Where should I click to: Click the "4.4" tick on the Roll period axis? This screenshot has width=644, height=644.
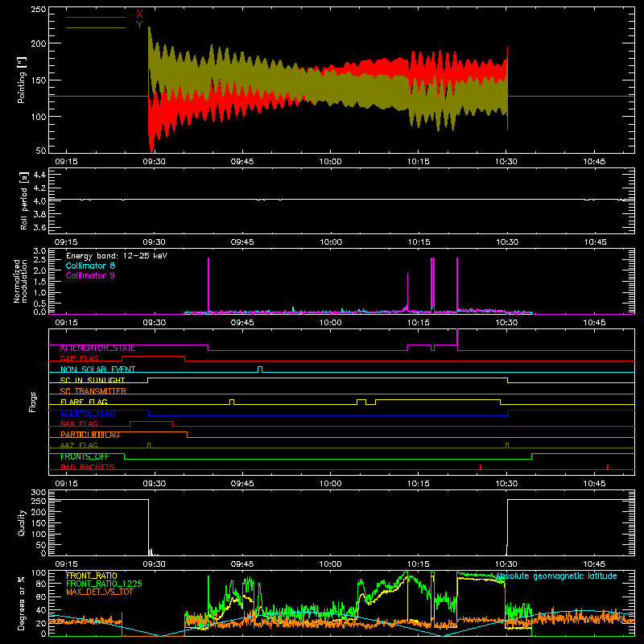pyautogui.click(x=39, y=175)
